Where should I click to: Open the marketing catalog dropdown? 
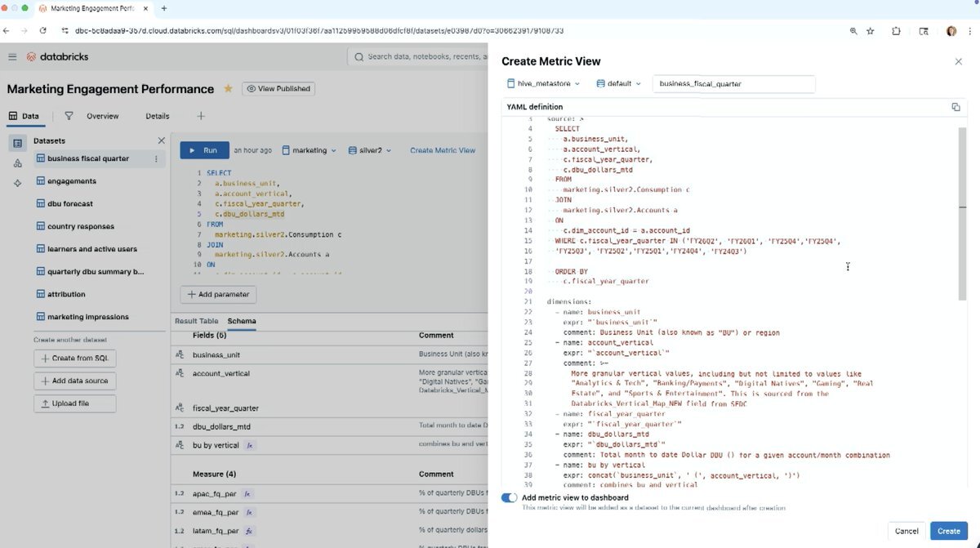pos(310,150)
